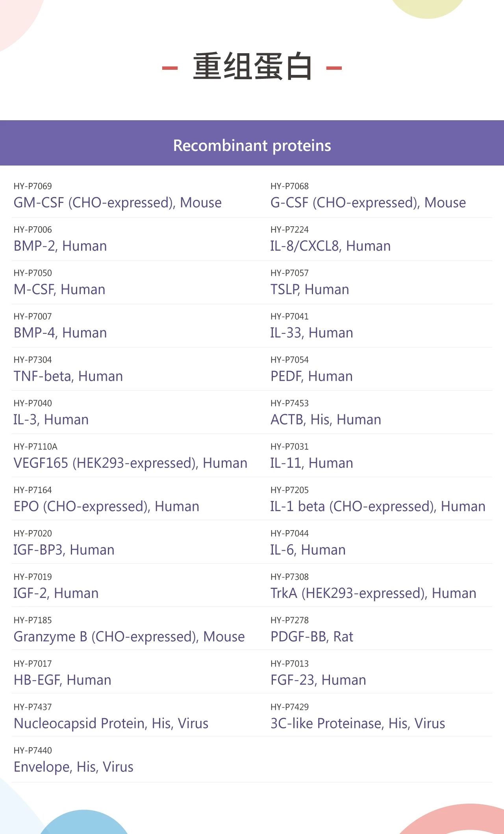Image resolution: width=504 pixels, height=834 pixels.
Task: Open Granzyme B (CHO-expressed), Mouse link
Action: (x=129, y=637)
